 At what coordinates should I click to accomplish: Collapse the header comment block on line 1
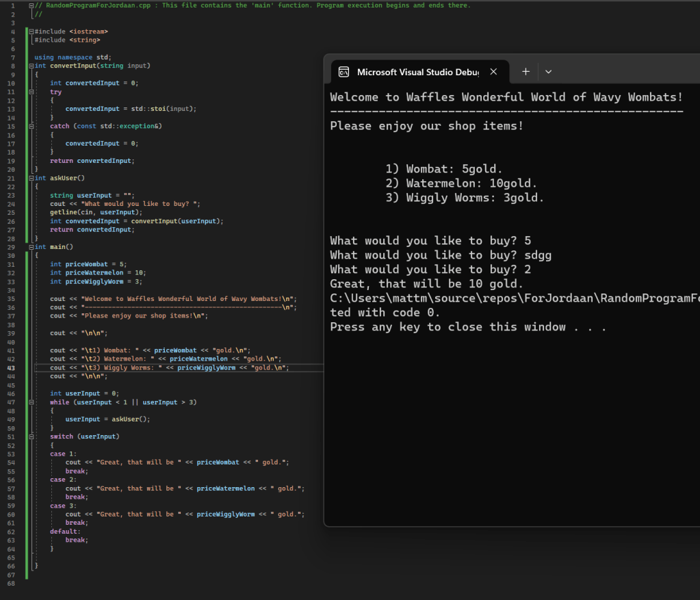tap(31, 5)
